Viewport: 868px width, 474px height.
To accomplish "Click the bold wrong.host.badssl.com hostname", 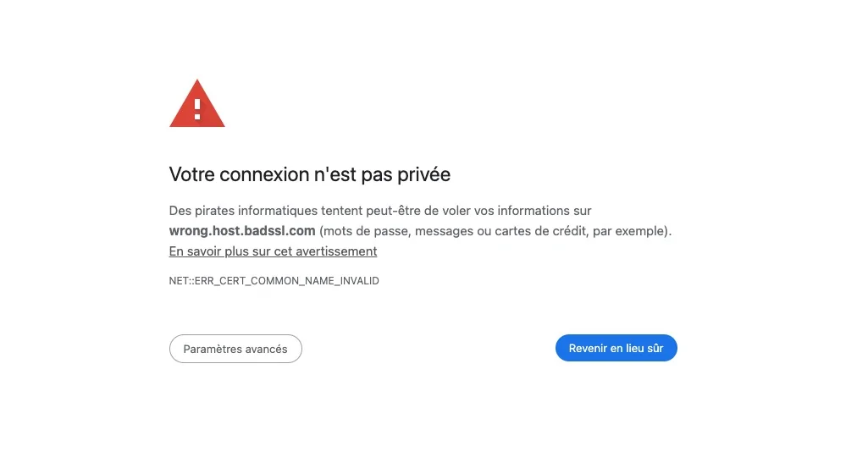I will (x=242, y=231).
